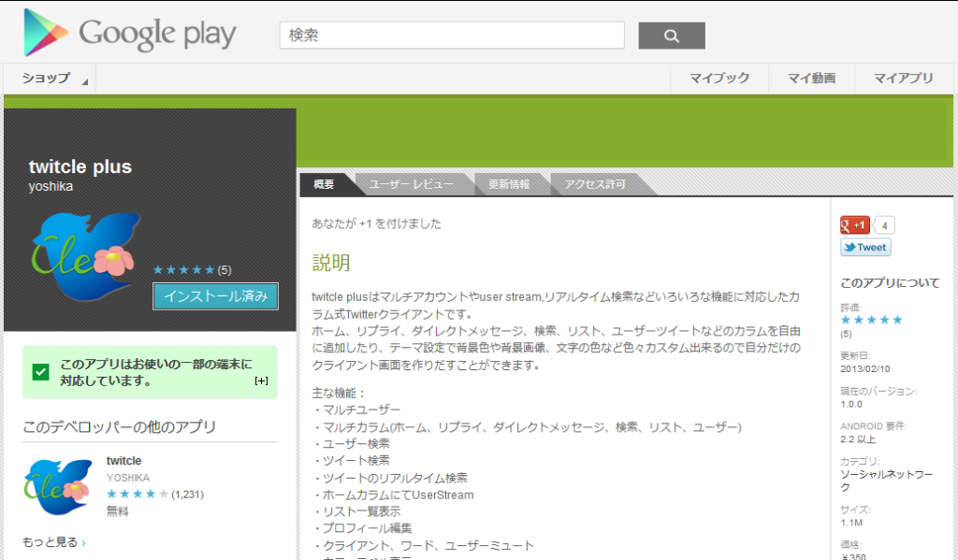Click the app size value 1.1M
The width and height of the screenshot is (958, 560).
pyautogui.click(x=851, y=523)
